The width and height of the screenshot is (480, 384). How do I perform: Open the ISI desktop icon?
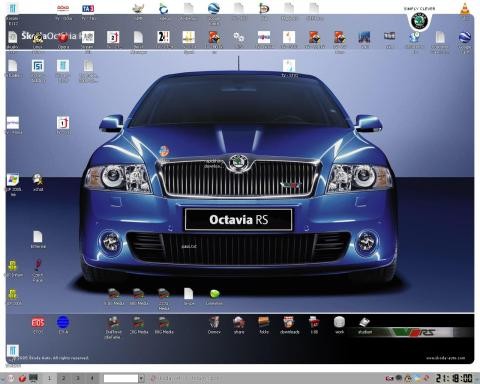click(38, 66)
